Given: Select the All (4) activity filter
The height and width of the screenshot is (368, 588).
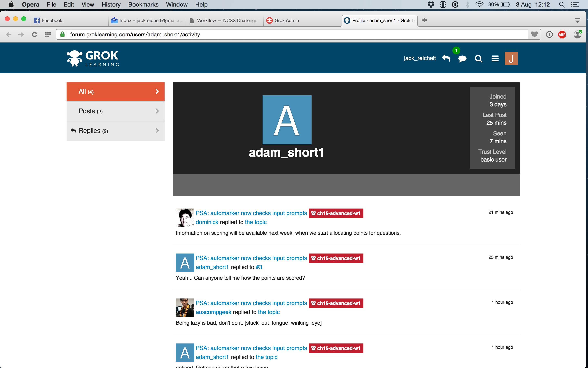Looking at the screenshot, I should [115, 92].
